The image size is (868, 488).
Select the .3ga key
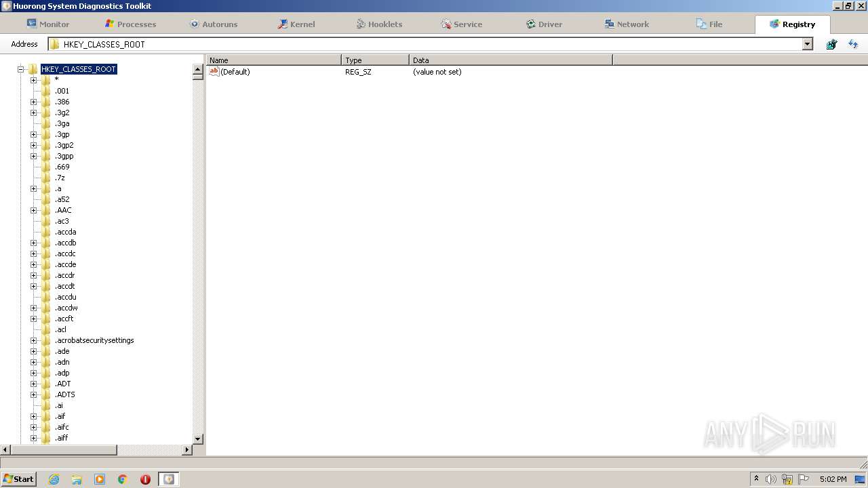(x=62, y=123)
